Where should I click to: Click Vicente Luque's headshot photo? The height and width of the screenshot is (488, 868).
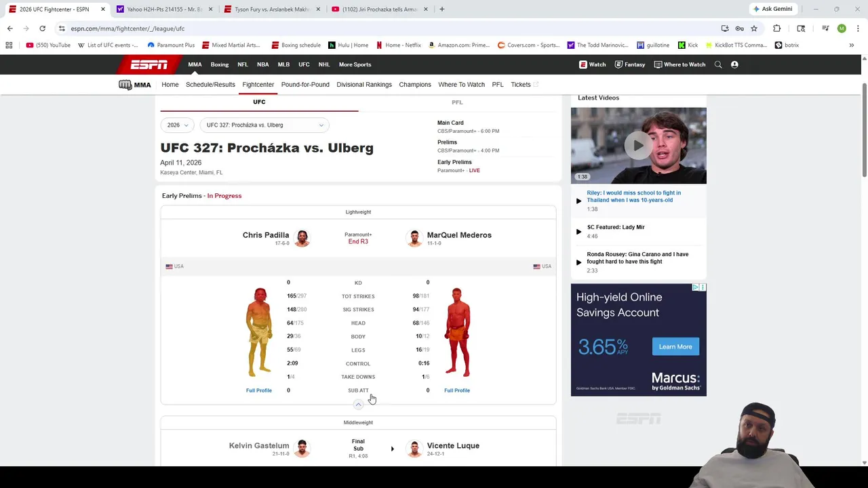point(414,448)
